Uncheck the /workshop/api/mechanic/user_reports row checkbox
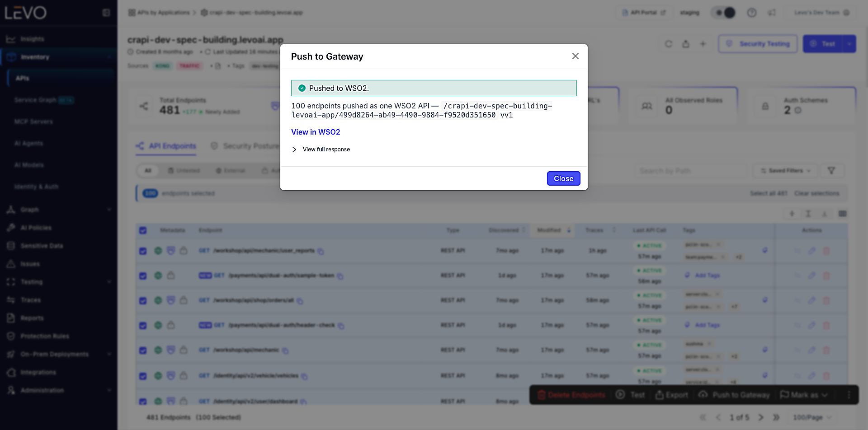The image size is (868, 430). click(143, 251)
